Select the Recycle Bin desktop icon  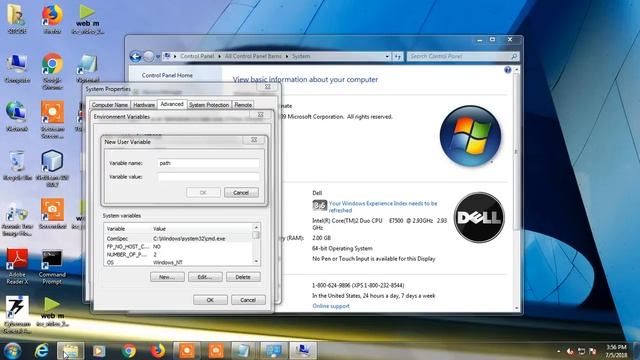[17, 166]
